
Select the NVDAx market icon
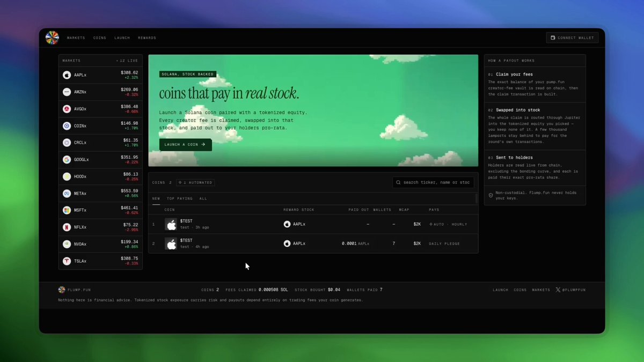click(67, 244)
